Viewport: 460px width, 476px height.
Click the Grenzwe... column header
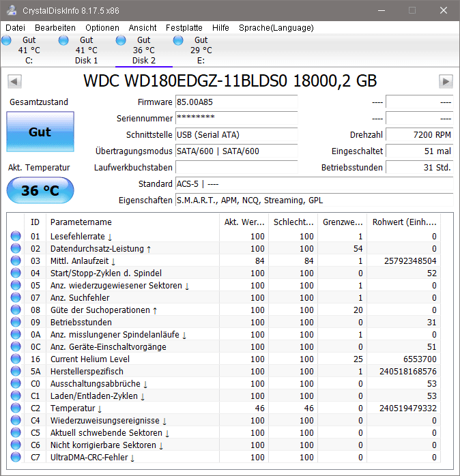pyautogui.click(x=343, y=222)
